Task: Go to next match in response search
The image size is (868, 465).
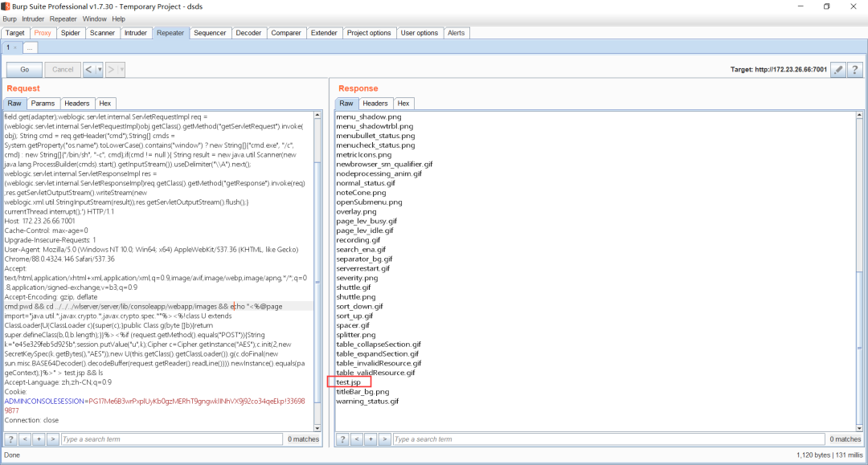Action: 385,439
